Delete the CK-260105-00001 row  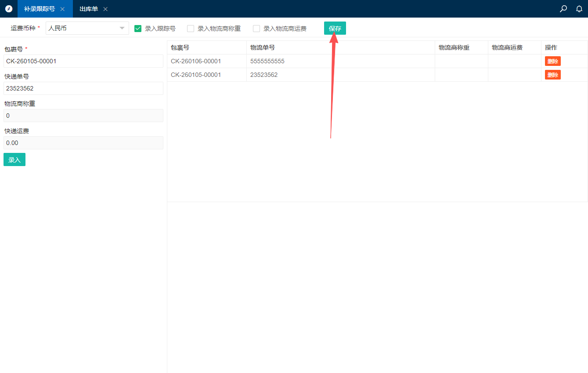tap(552, 75)
